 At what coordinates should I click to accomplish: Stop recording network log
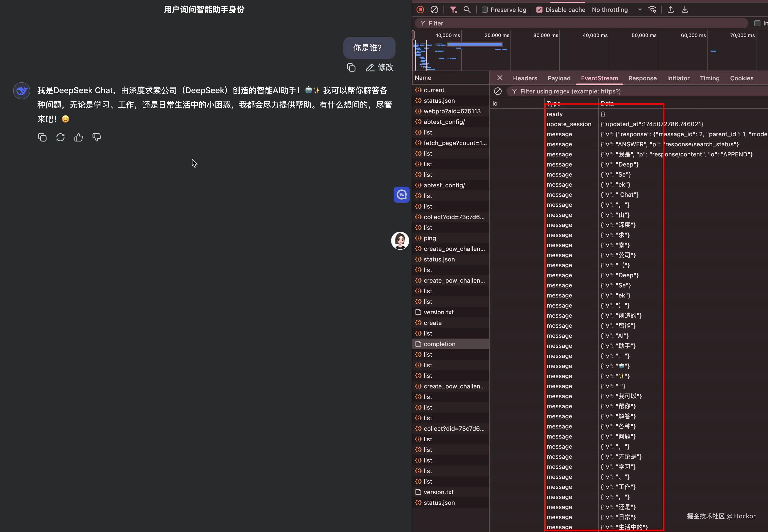[x=420, y=10]
